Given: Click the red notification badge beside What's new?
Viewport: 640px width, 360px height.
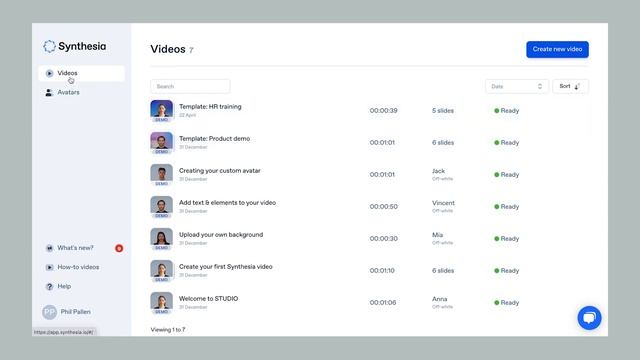Looking at the screenshot, I should point(119,248).
